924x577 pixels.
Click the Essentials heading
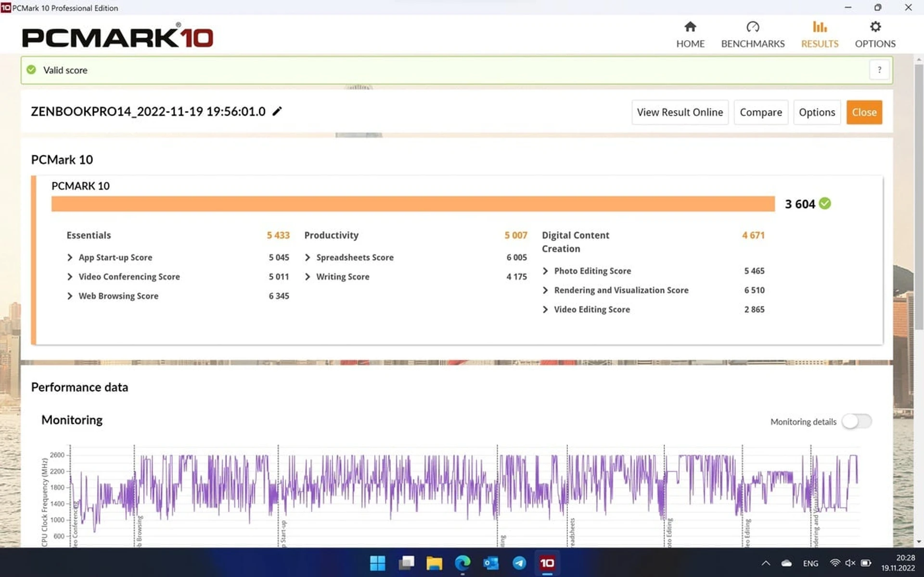tap(89, 236)
